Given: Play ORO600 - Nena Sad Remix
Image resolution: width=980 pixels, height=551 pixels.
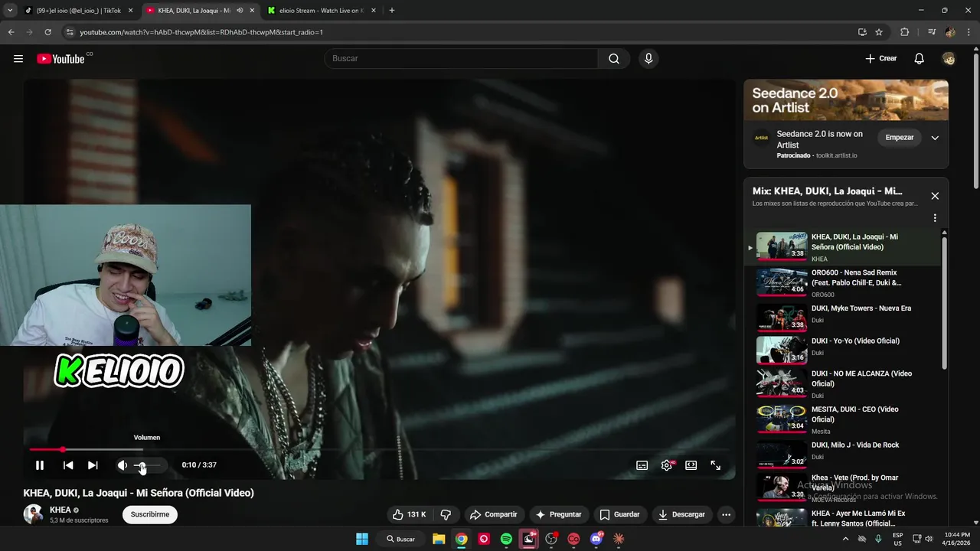Looking at the screenshot, I should [844, 282].
